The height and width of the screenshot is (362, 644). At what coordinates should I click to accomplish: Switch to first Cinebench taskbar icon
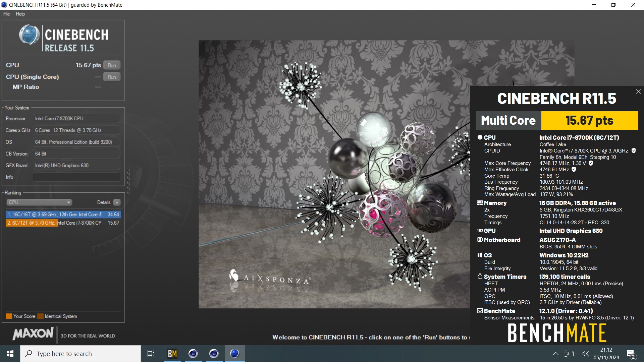point(193,354)
